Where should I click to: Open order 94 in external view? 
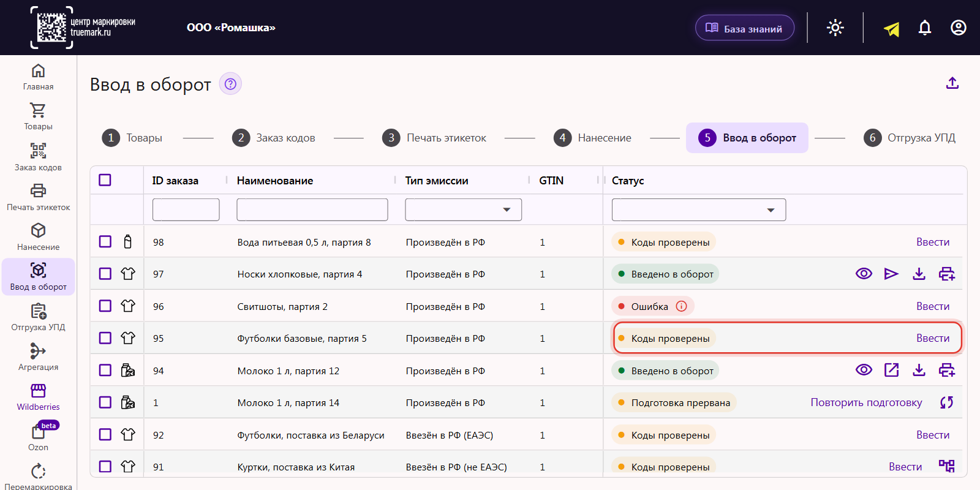[891, 370]
